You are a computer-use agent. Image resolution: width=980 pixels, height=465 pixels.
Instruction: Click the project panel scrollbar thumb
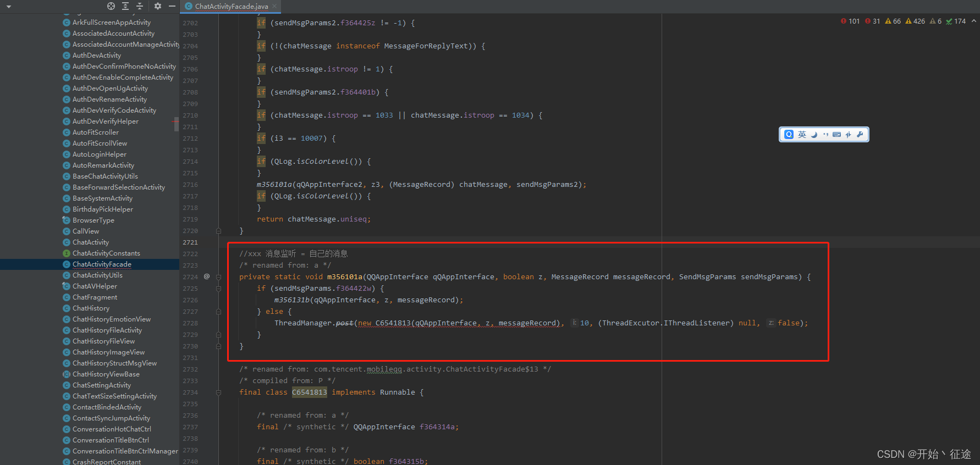(x=177, y=124)
